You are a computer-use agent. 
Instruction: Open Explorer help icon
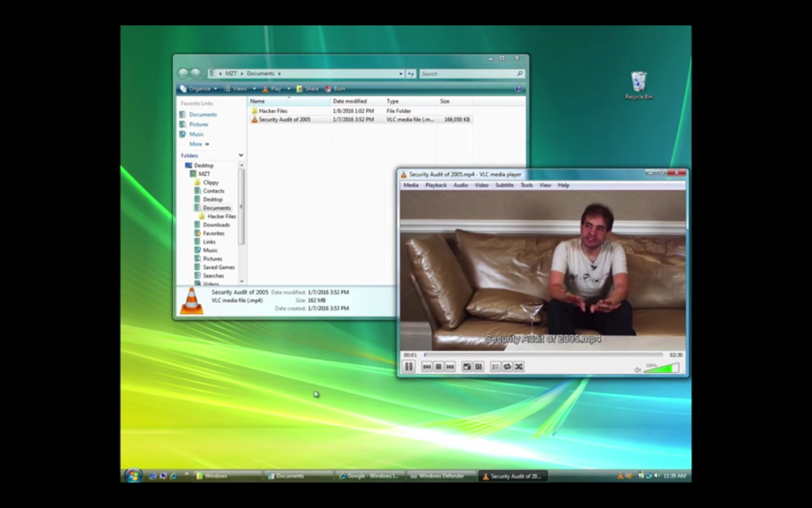point(518,89)
